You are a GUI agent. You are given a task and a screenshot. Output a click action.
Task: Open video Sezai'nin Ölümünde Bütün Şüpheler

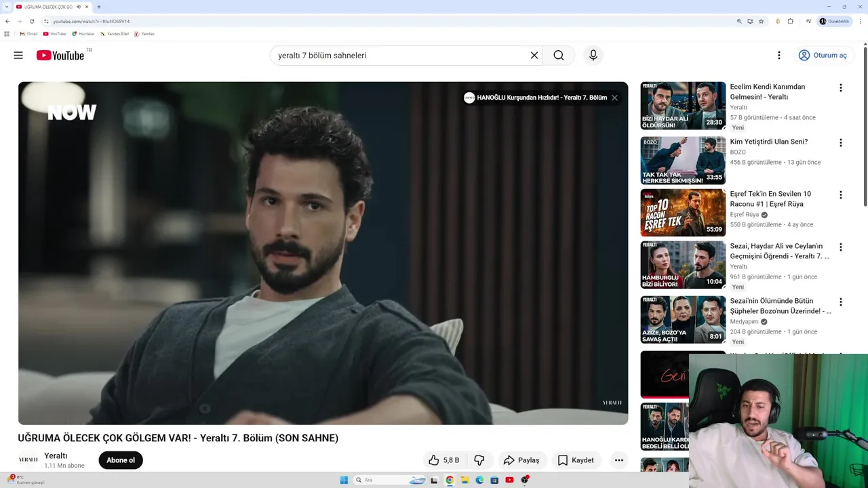781,306
